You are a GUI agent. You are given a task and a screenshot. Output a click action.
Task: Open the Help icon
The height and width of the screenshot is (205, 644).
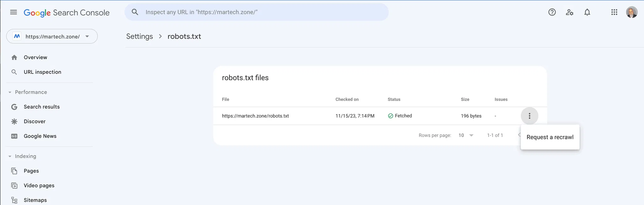click(x=552, y=12)
